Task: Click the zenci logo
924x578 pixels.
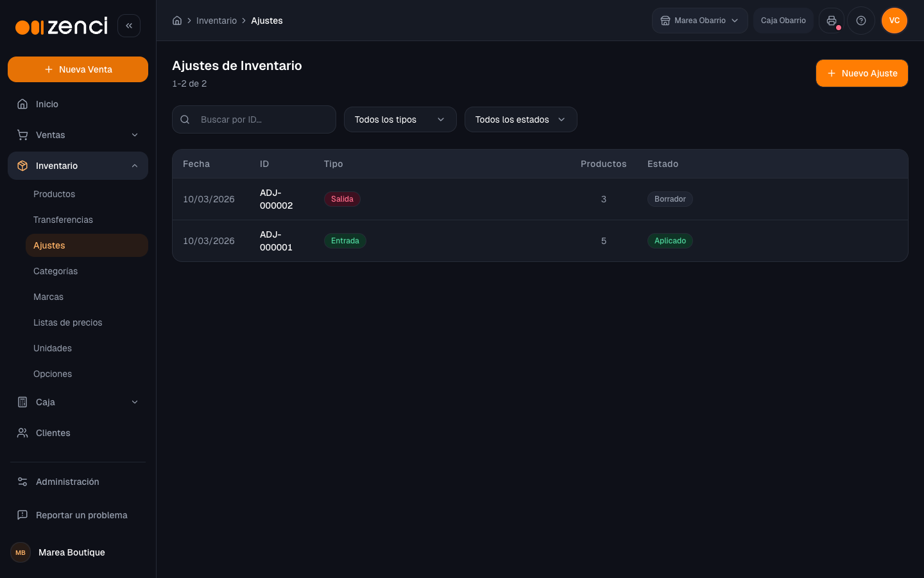Action: (x=62, y=26)
